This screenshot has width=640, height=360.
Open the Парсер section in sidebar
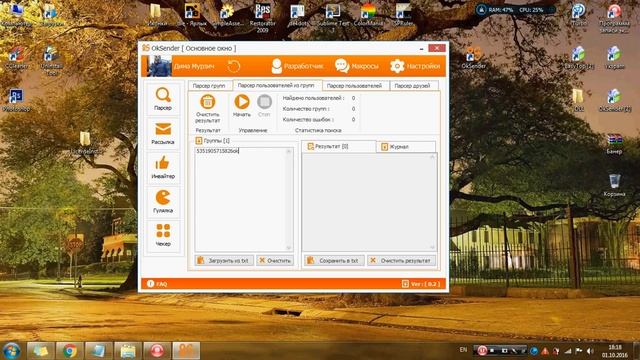tap(163, 98)
